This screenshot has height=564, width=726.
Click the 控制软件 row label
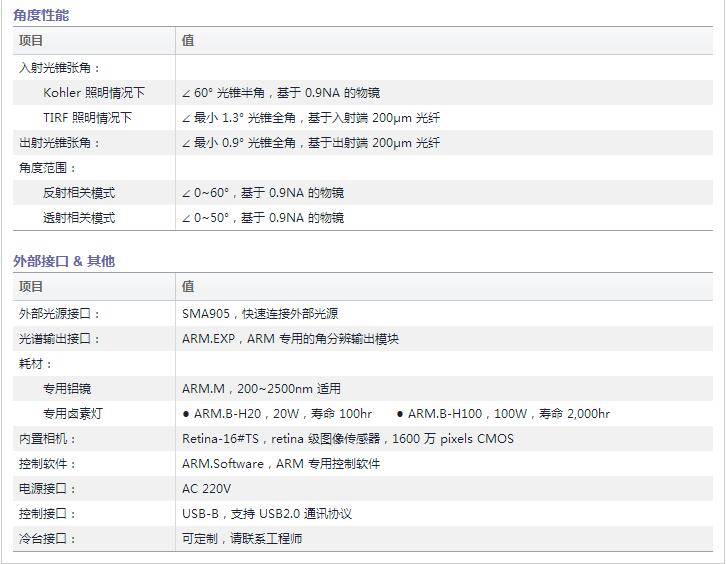pyautogui.click(x=47, y=464)
